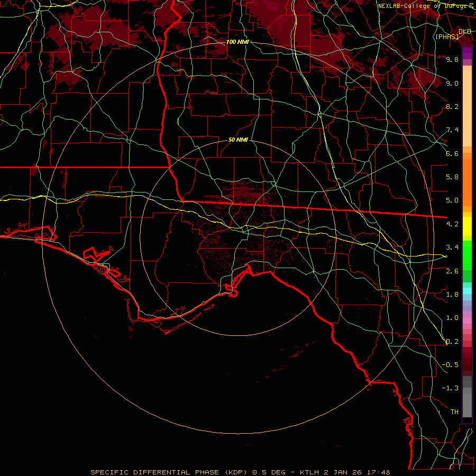Screen dimensions: 476x476
Task: Click the "0.2" color scale value
Action: pyautogui.click(x=452, y=342)
